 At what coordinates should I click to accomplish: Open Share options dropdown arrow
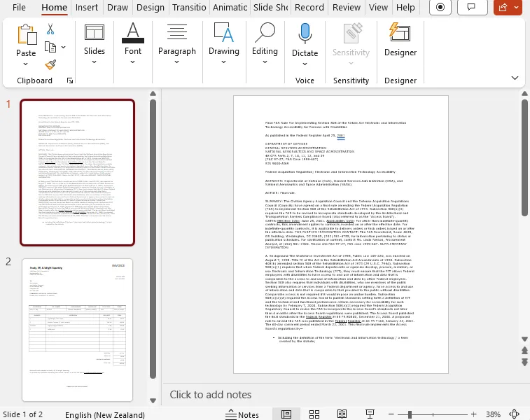tap(517, 7)
